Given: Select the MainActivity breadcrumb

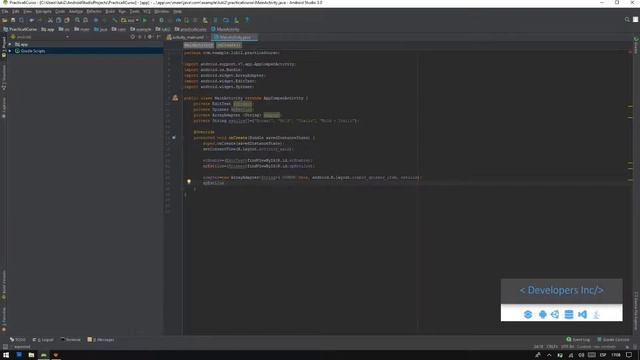Looking at the screenshot, I should pos(225,29).
